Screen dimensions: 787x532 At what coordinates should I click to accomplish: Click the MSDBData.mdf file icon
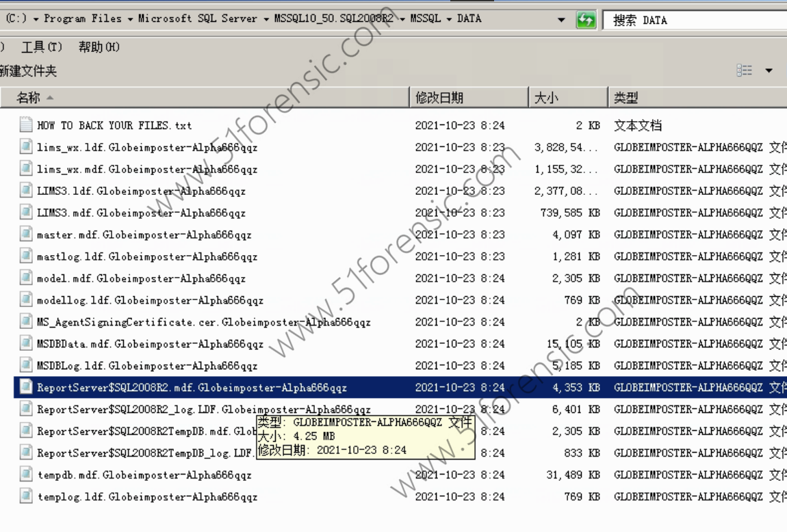pos(26,344)
